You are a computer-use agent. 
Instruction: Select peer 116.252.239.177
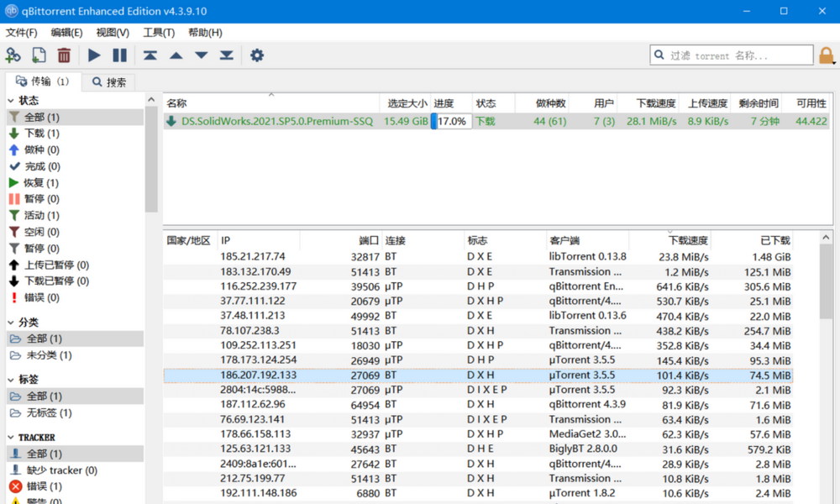pyautogui.click(x=478, y=286)
